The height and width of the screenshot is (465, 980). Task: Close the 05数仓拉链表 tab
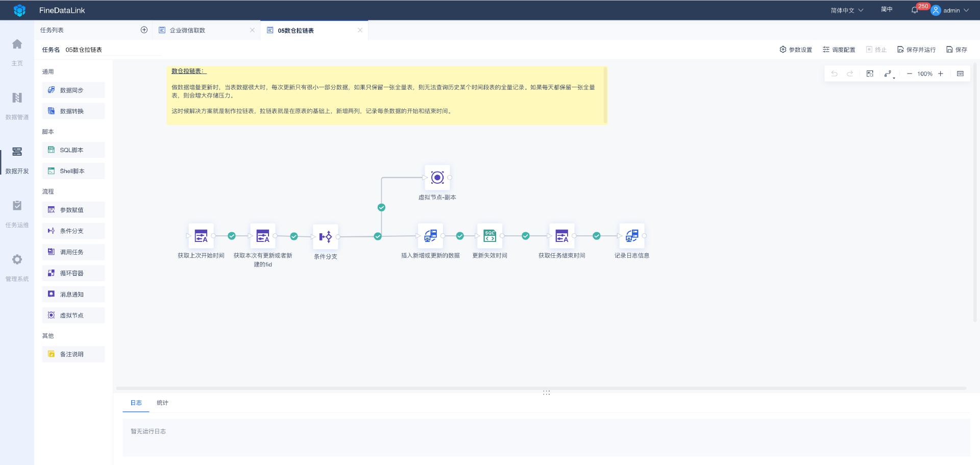(x=360, y=30)
